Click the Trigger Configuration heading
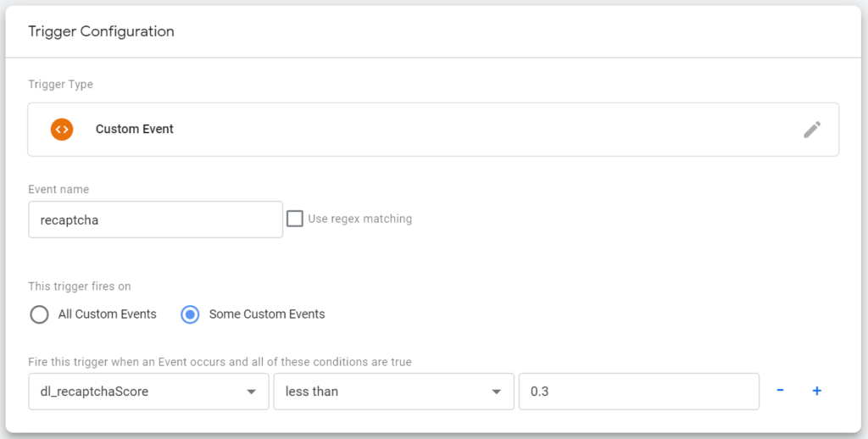 pyautogui.click(x=102, y=31)
